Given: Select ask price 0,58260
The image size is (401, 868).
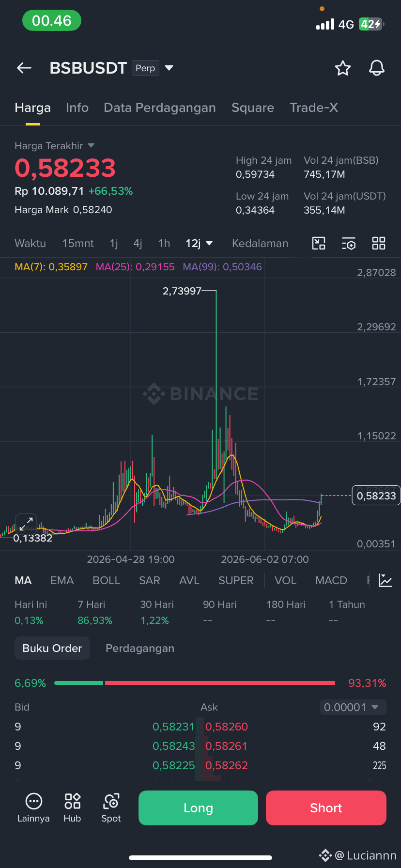Looking at the screenshot, I should 227,727.
